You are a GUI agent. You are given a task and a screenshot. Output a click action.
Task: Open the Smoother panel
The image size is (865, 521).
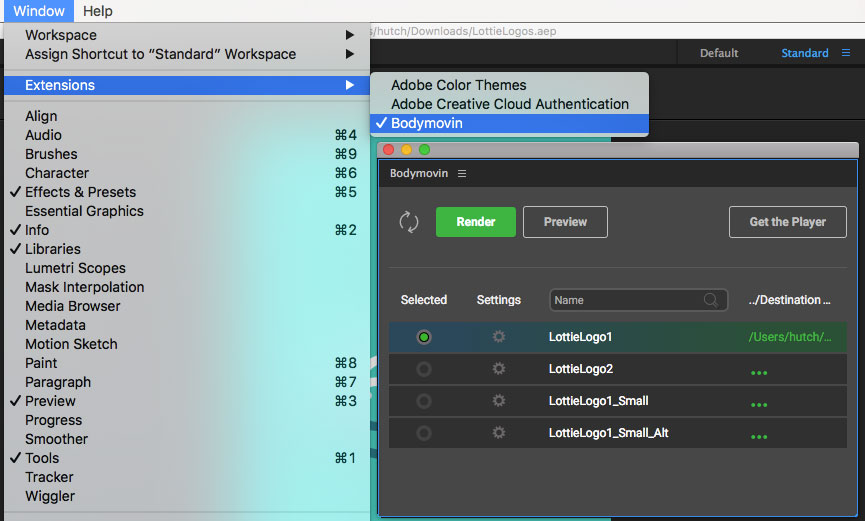[186, 439]
